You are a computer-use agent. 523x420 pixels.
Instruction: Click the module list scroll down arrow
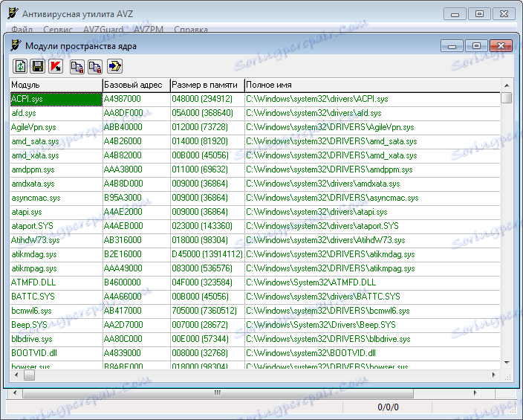pos(507,363)
